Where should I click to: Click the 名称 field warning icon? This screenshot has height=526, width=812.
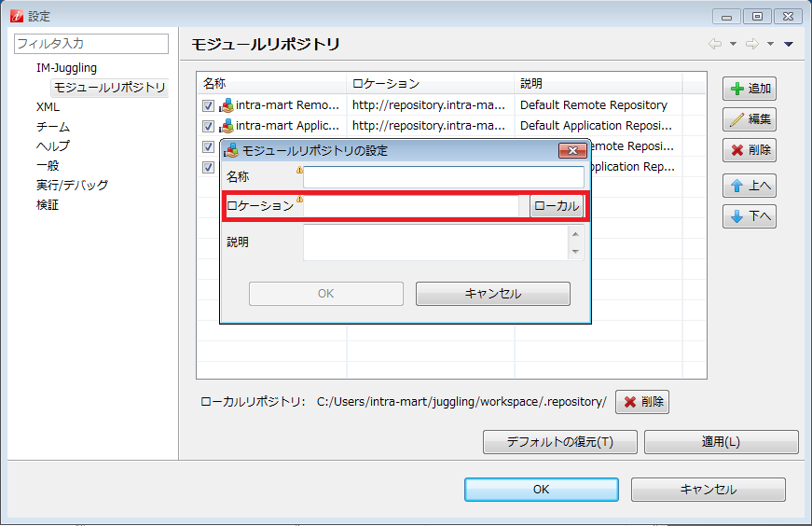pyautogui.click(x=299, y=170)
